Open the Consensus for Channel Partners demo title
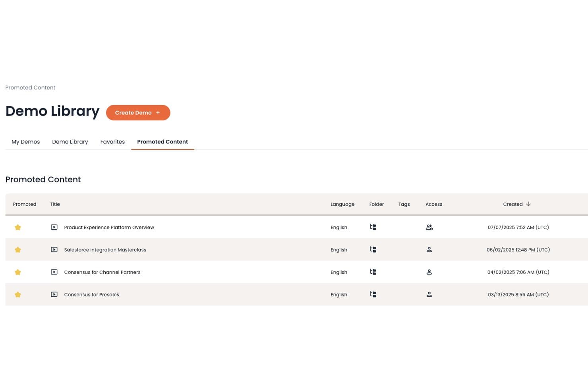This screenshot has height=392, width=588. click(x=102, y=272)
